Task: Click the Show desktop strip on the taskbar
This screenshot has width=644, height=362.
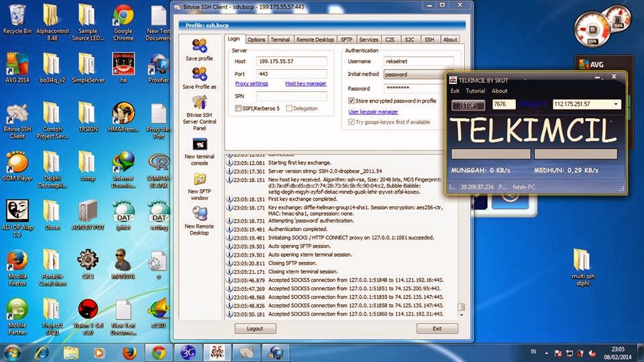Action: (641, 353)
